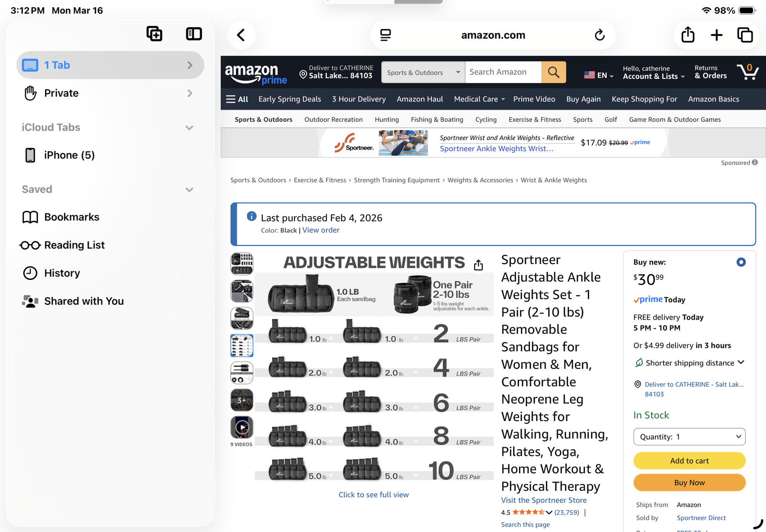The image size is (766, 532).
Task: Select the Buy new radio button
Action: coord(741,262)
